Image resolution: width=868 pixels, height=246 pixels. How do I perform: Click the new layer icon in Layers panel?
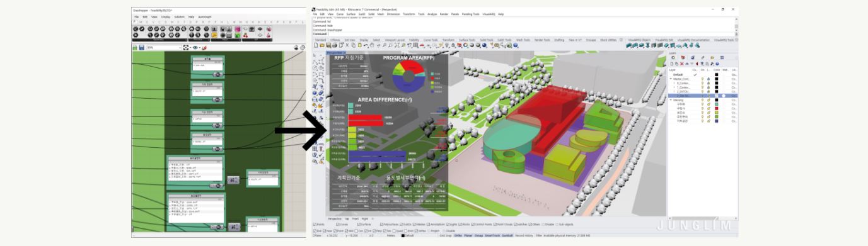(672, 64)
